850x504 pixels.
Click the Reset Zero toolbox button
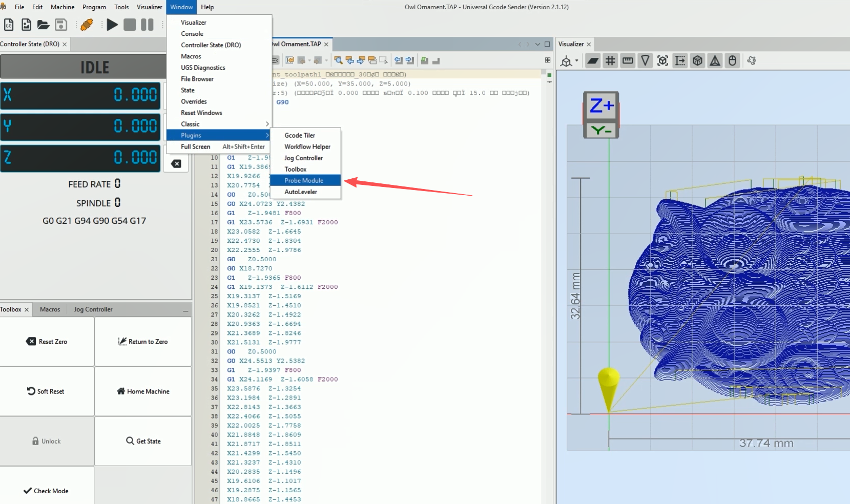click(47, 342)
